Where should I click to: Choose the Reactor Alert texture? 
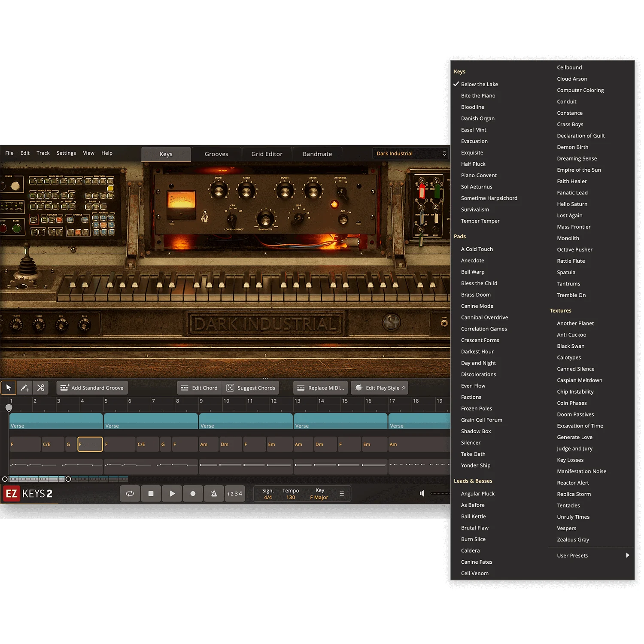tap(573, 483)
